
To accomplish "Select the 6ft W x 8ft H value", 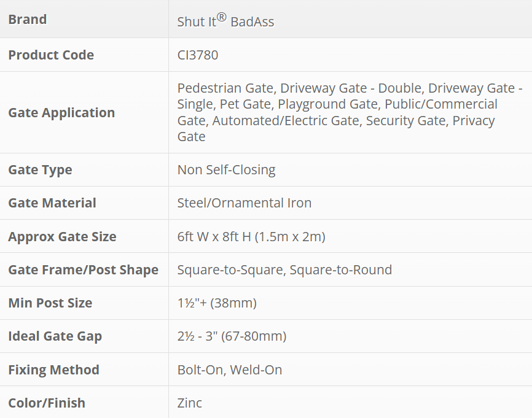I will (251, 237).
